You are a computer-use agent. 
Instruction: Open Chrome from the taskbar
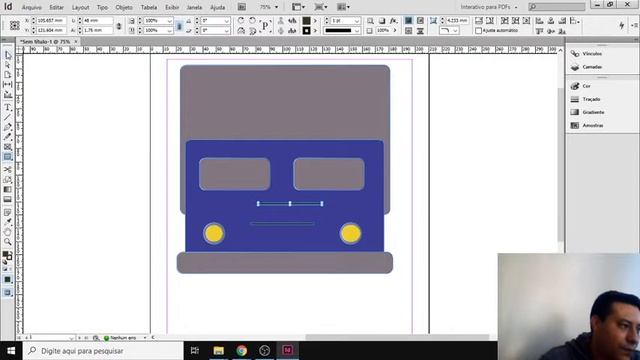tap(241, 351)
